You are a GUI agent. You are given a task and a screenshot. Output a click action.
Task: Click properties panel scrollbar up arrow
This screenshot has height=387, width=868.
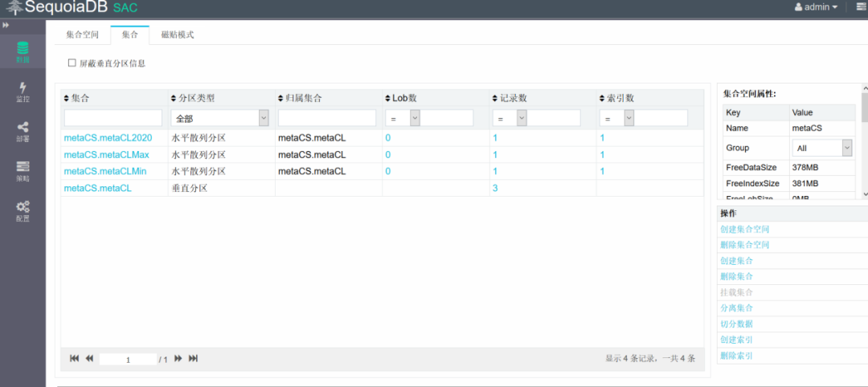[x=866, y=87]
